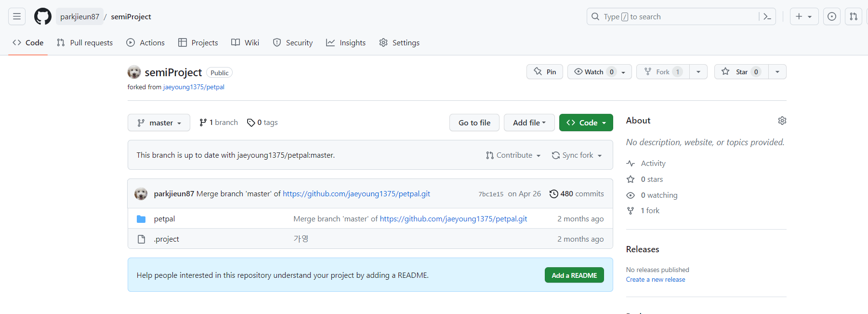Open the 가영 commit message link
Viewport: 868px width, 314px height.
click(301, 239)
